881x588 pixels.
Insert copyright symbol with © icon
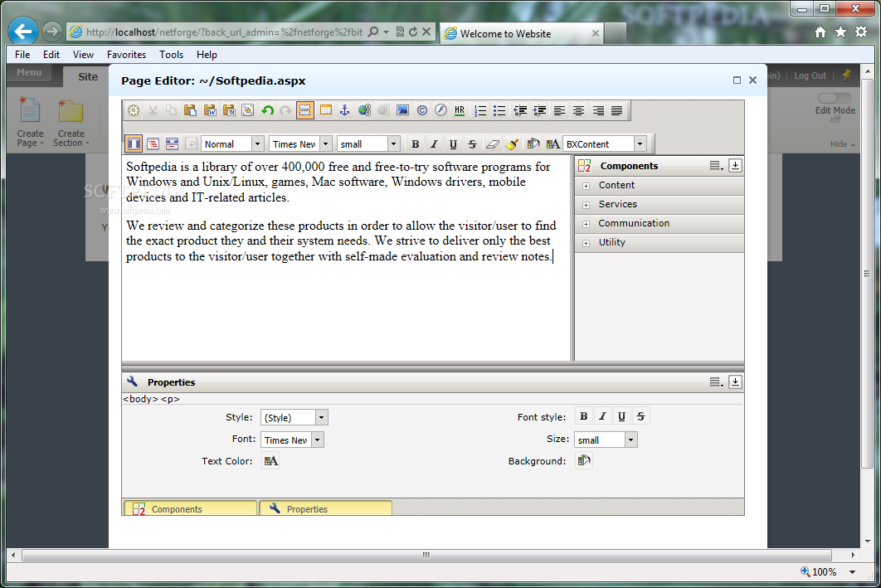(422, 110)
